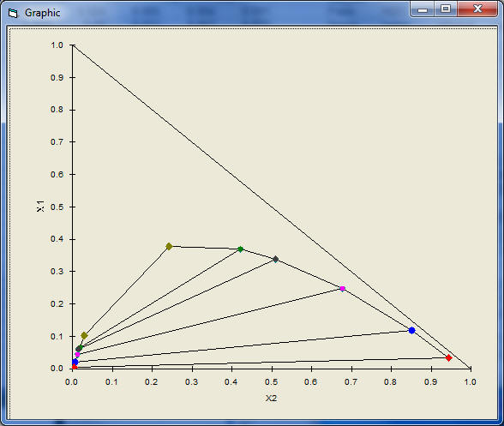The image size is (504, 426).
Task: Select the blue circle marker near the origin
Action: coord(75,362)
